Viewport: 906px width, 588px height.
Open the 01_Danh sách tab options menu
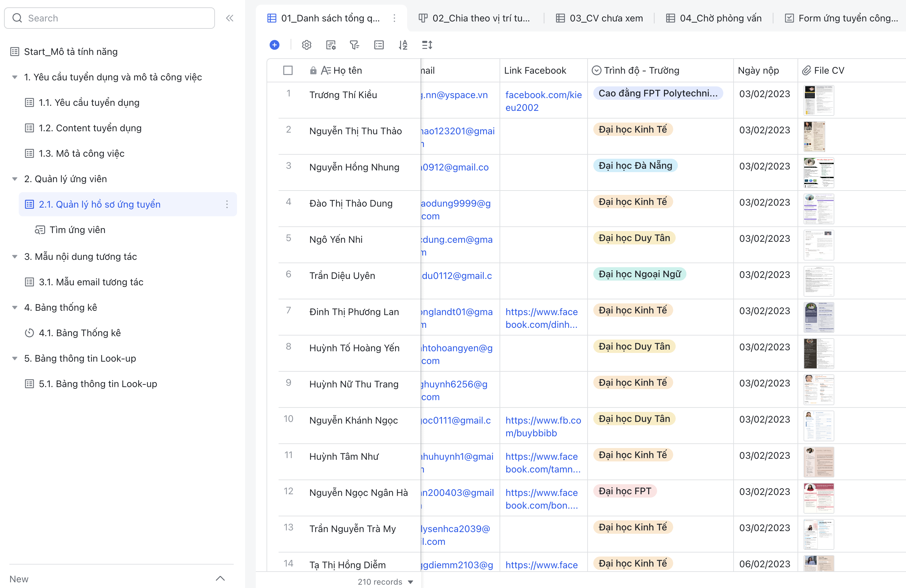(394, 18)
